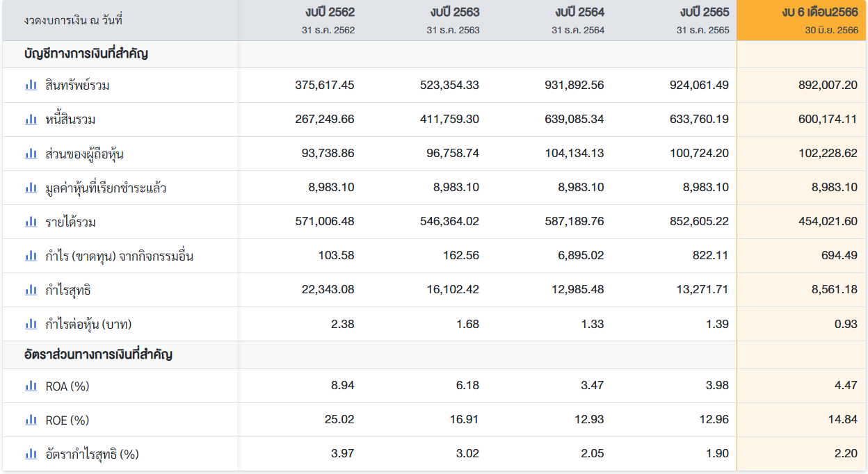Open chart icon for อัตรากำไรสุทธิ (%)
The width and height of the screenshot is (868, 474).
31,453
